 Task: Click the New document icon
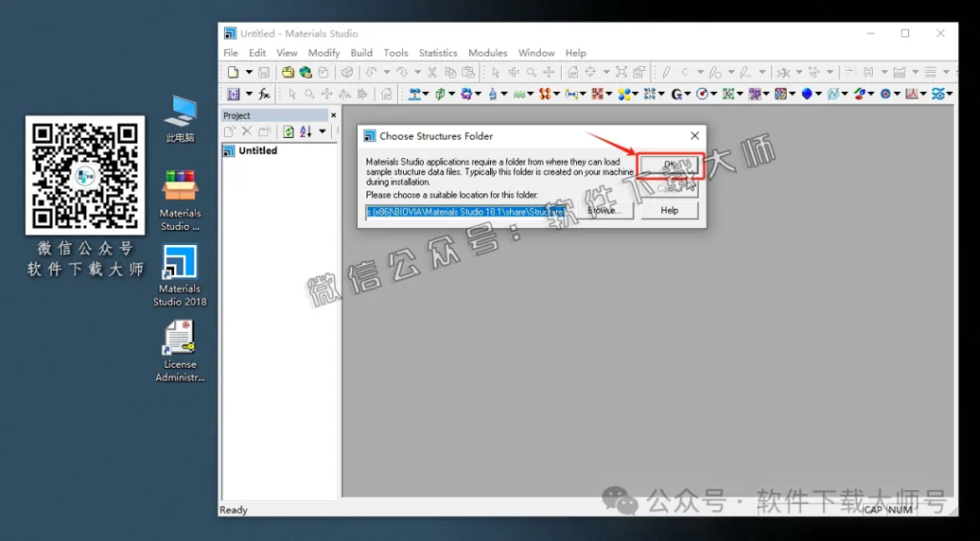pyautogui.click(x=233, y=72)
